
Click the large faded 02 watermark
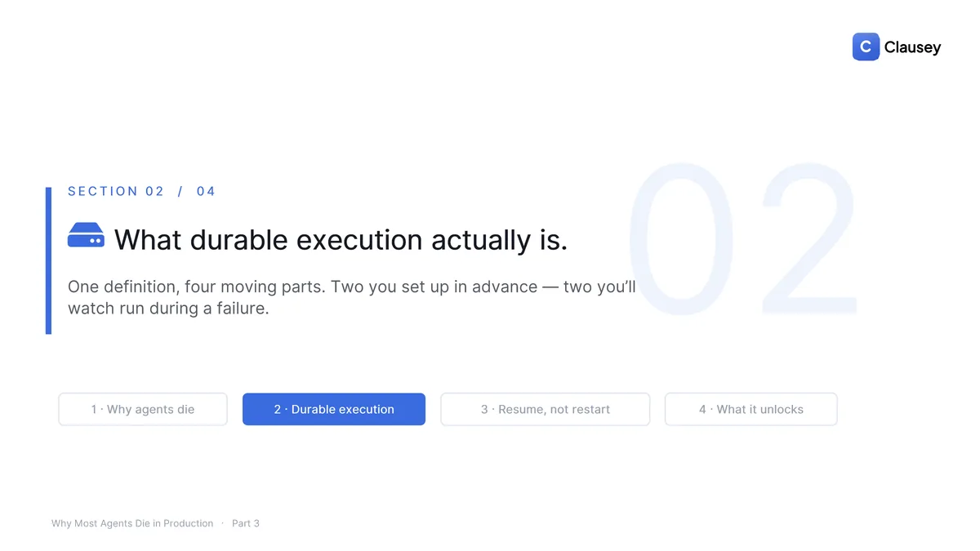pyautogui.click(x=742, y=238)
